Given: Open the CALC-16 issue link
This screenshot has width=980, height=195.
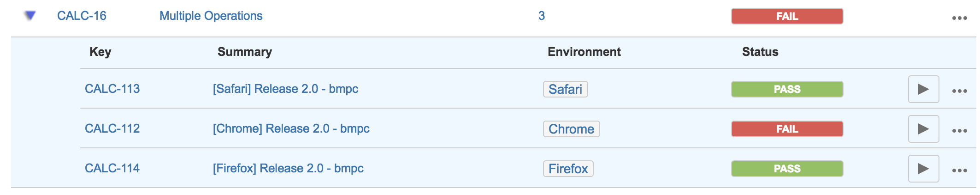Looking at the screenshot, I should [x=82, y=16].
